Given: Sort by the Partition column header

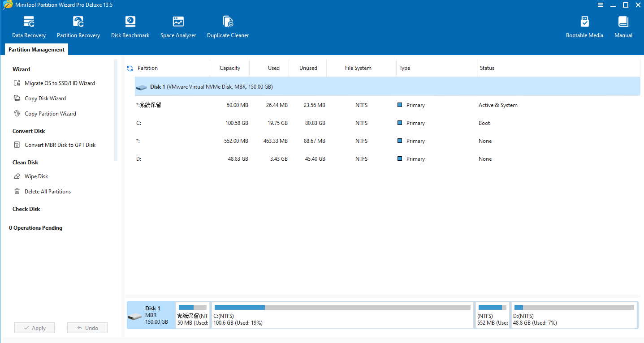Looking at the screenshot, I should (172, 68).
